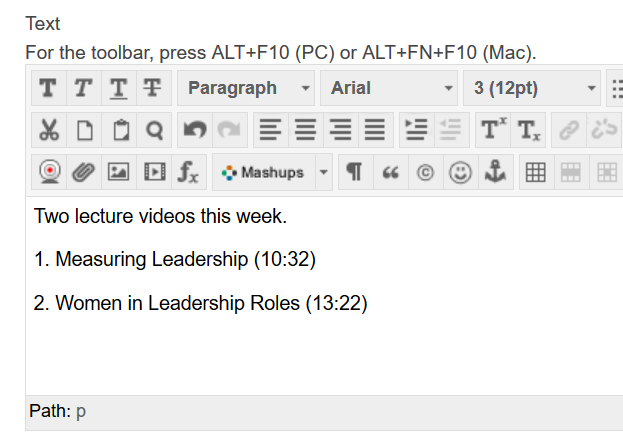Center align the text
The width and height of the screenshot is (623, 447).
[x=305, y=130]
